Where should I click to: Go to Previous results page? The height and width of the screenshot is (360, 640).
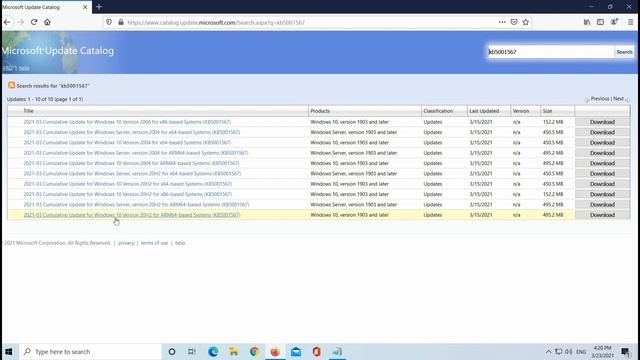pos(600,99)
